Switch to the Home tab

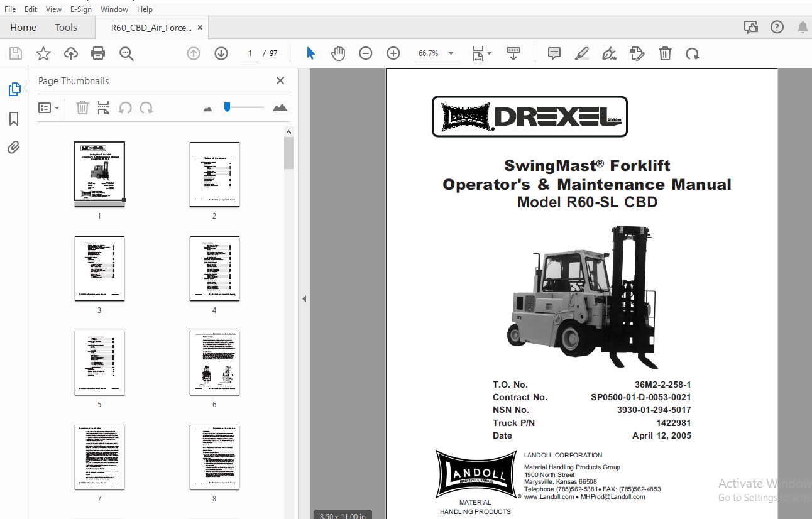coord(23,28)
